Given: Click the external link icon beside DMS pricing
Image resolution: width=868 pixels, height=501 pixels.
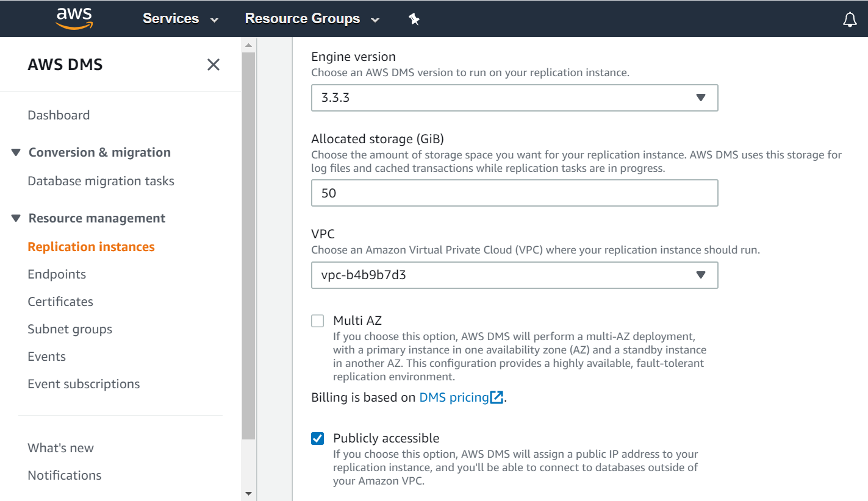Looking at the screenshot, I should click(x=497, y=398).
